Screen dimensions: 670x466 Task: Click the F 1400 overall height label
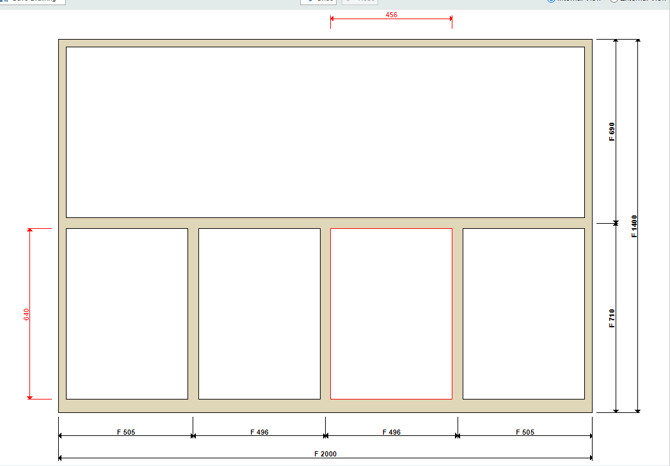pos(635,226)
